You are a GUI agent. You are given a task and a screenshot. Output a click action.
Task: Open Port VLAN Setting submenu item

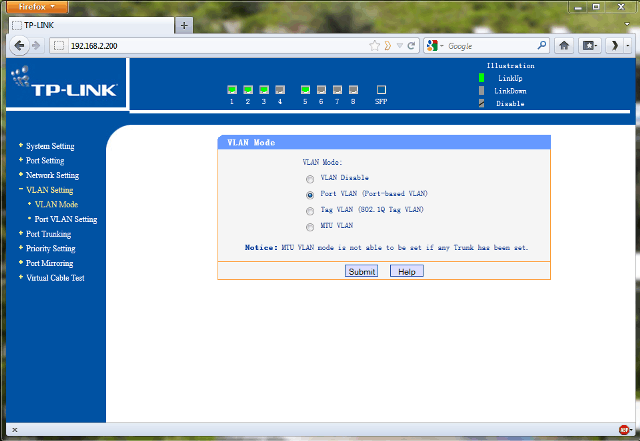(66, 219)
